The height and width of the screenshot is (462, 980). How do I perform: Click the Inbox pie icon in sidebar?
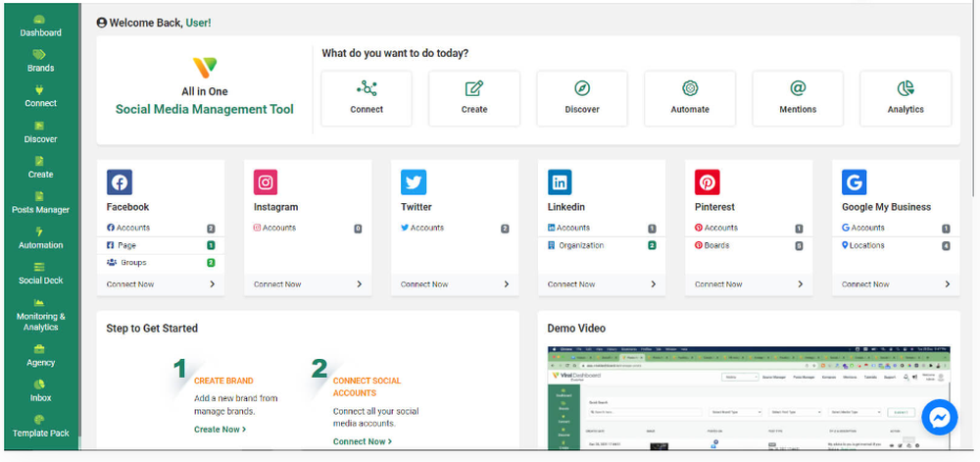[x=39, y=384]
